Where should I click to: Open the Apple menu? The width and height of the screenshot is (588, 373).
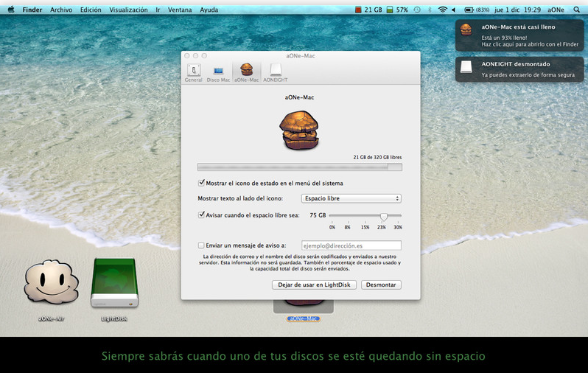coord(11,10)
